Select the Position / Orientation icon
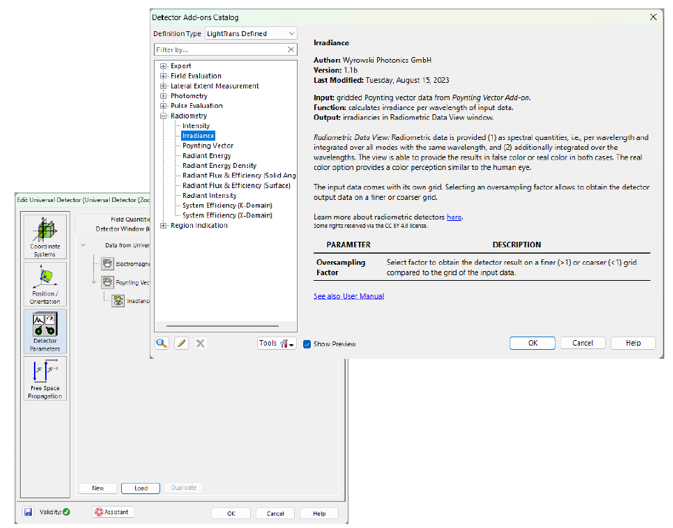The image size is (673, 528). [x=45, y=284]
